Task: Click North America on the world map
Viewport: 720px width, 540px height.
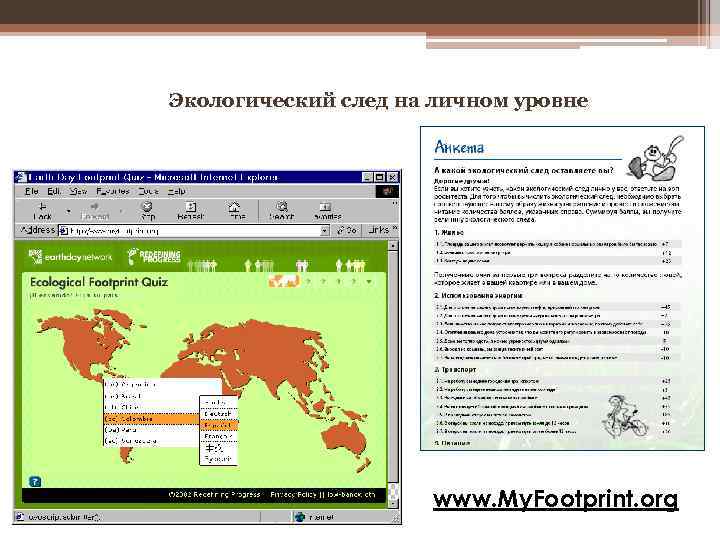Action: coord(87,342)
